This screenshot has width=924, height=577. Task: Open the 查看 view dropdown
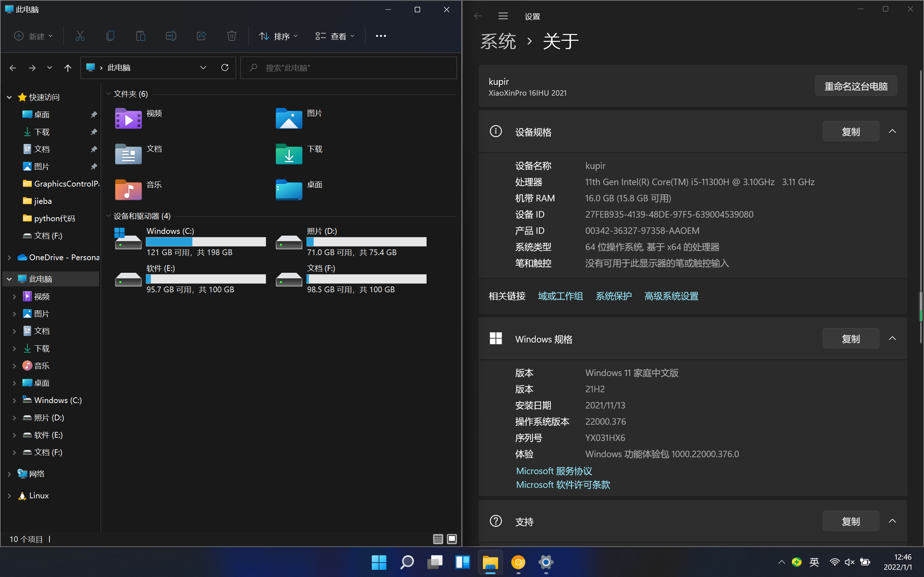tap(335, 36)
